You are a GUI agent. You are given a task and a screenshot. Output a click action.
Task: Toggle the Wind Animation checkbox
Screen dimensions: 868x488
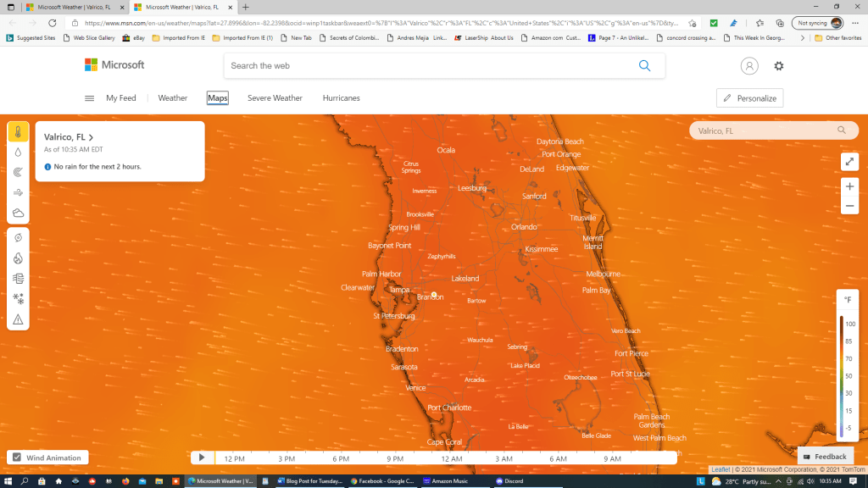coord(15,457)
